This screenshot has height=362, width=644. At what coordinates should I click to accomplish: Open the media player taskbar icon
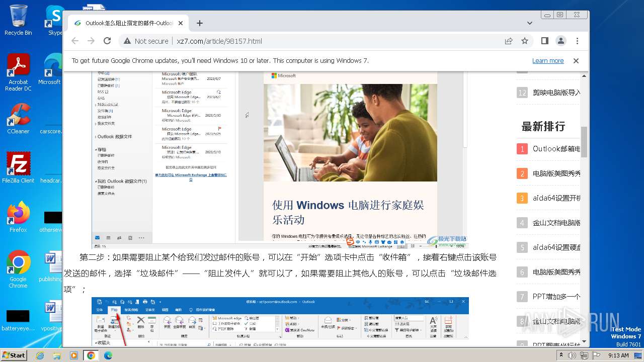pos(74,355)
